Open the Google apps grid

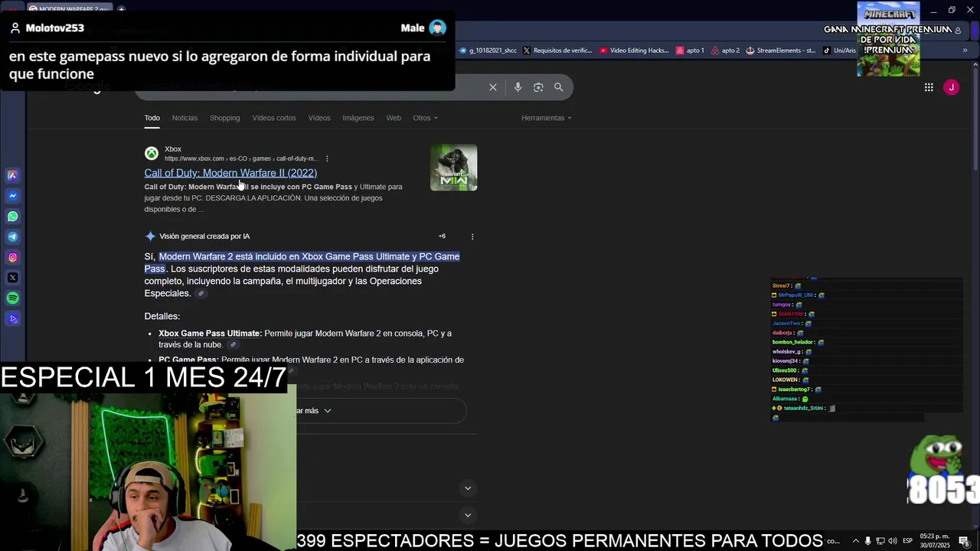(x=929, y=87)
